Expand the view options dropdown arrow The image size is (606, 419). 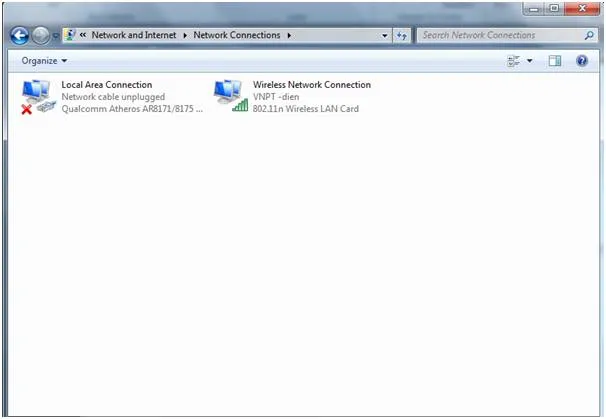530,61
